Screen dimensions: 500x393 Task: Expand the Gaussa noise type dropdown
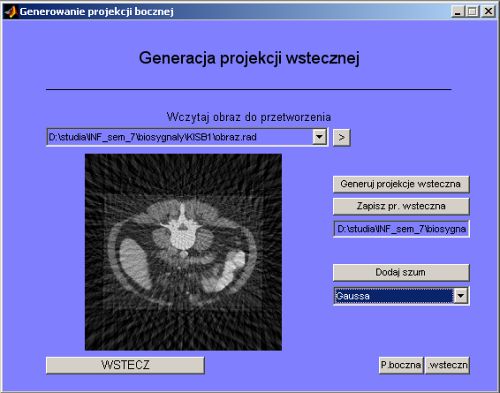click(x=461, y=296)
